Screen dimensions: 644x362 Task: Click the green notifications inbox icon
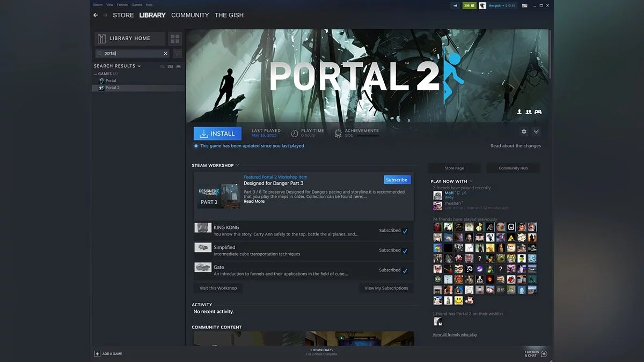point(469,5)
